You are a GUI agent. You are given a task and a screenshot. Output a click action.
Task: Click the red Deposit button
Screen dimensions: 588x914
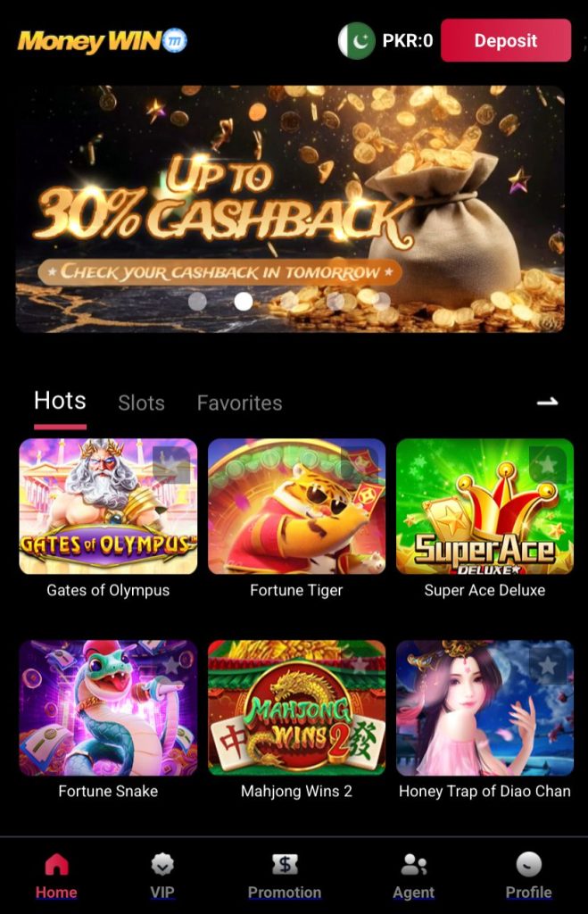[x=506, y=40]
